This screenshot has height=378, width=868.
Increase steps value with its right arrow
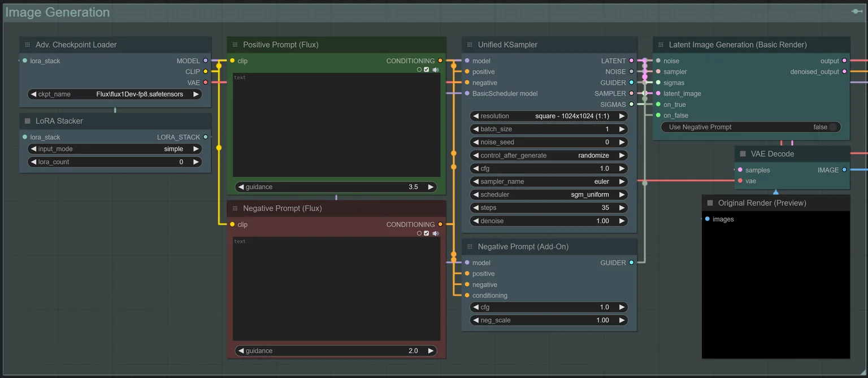click(x=622, y=208)
